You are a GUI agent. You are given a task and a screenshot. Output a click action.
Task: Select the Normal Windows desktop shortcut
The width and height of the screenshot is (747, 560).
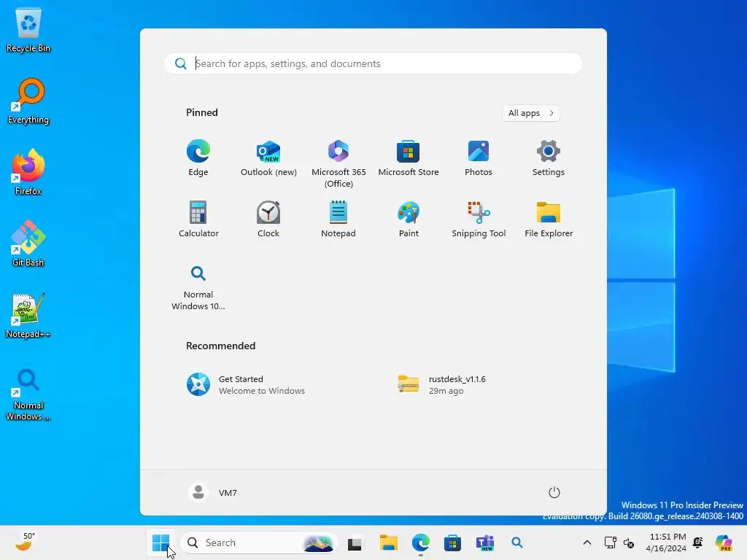pos(28,394)
